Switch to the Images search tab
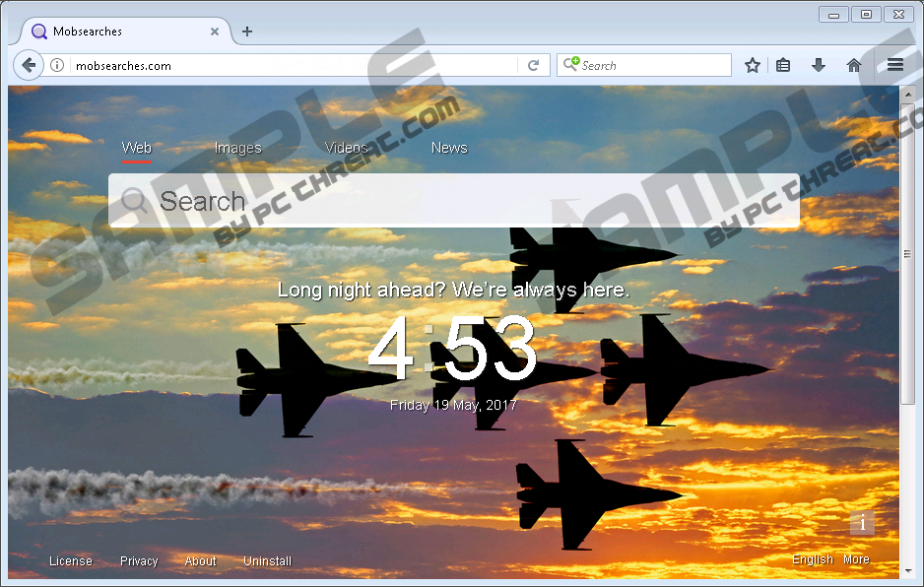 [x=237, y=148]
